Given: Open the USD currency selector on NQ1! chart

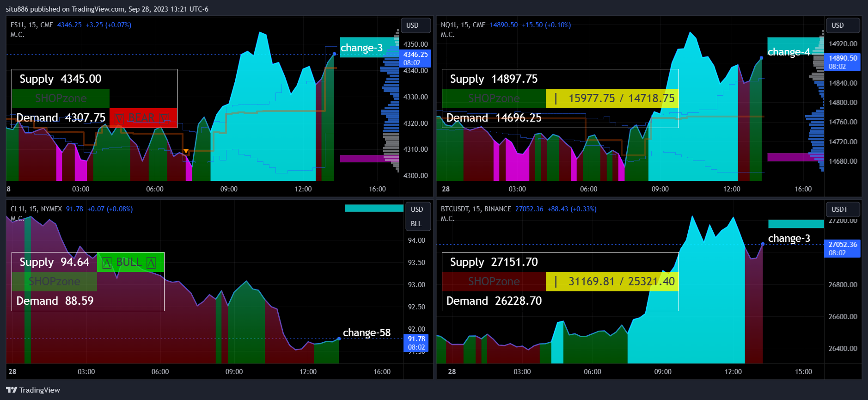Looking at the screenshot, I should 843,25.
